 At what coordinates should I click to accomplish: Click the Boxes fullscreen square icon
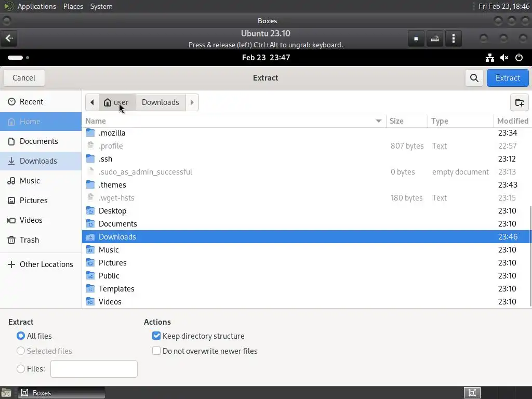[x=416, y=38]
